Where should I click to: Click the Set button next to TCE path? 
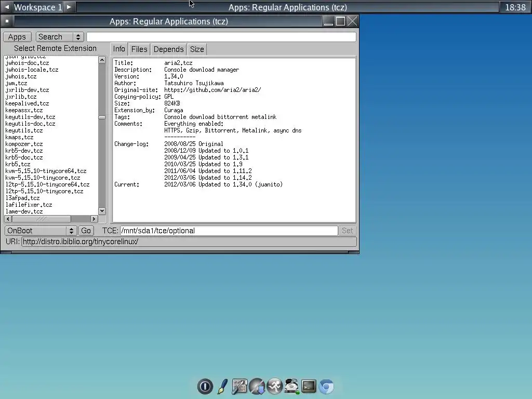click(x=347, y=231)
